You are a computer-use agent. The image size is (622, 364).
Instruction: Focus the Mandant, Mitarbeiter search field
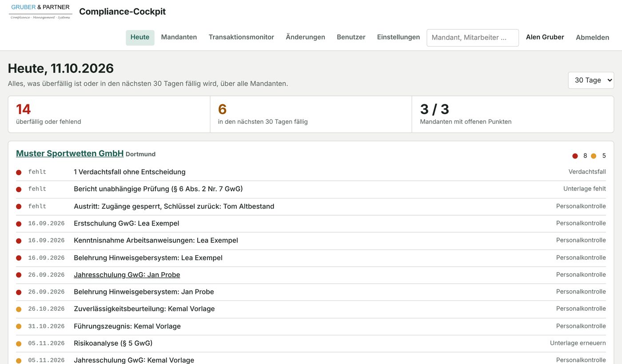473,38
